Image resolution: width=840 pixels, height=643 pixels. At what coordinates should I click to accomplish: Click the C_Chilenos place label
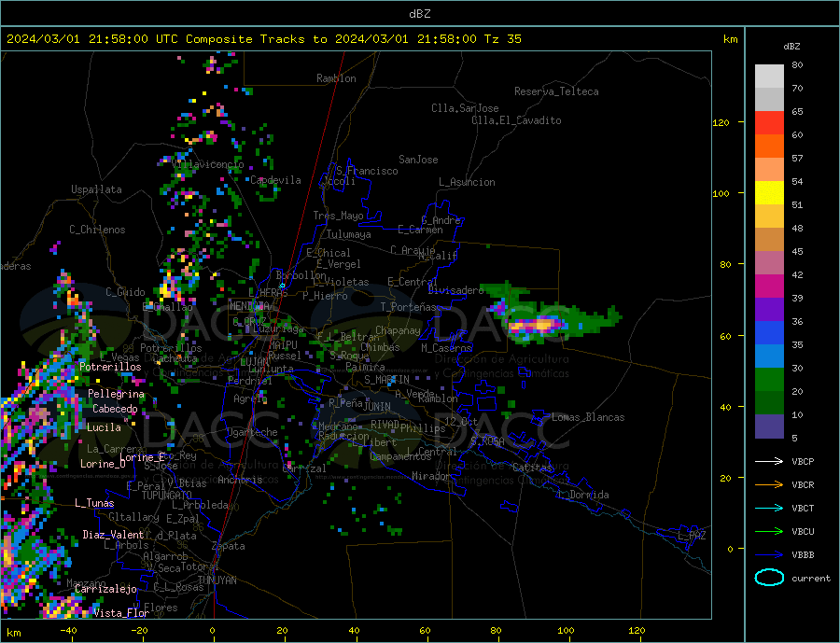[x=97, y=230]
